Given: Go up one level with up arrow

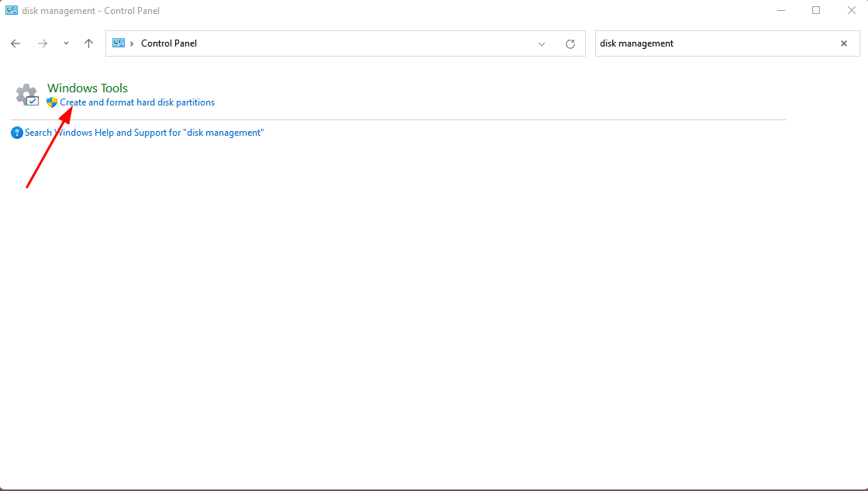Looking at the screenshot, I should [88, 43].
